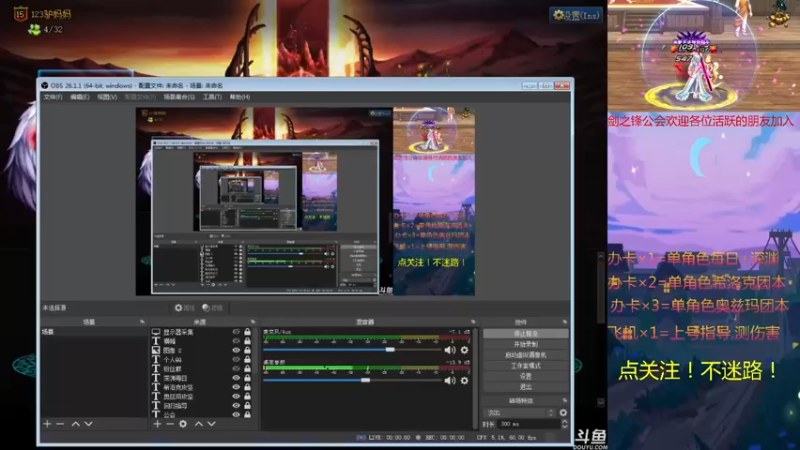Click the lock icon for 深渊每日
This screenshot has width=800, height=450.
point(247,378)
